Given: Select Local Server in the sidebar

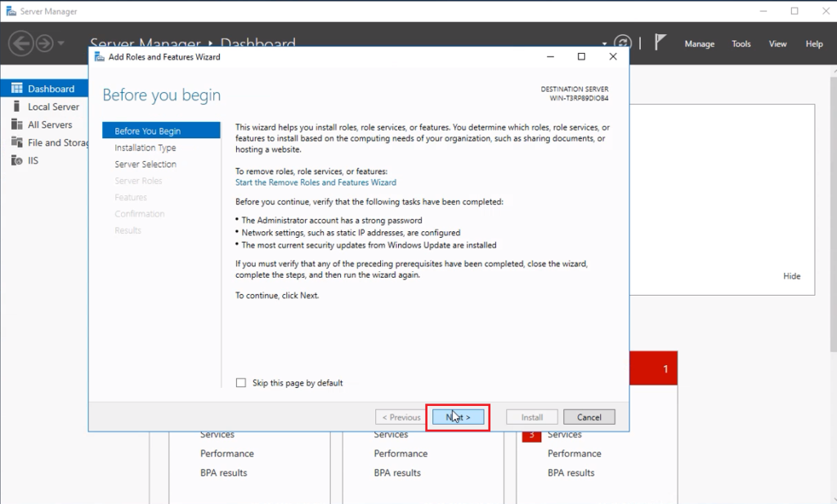Looking at the screenshot, I should (51, 106).
